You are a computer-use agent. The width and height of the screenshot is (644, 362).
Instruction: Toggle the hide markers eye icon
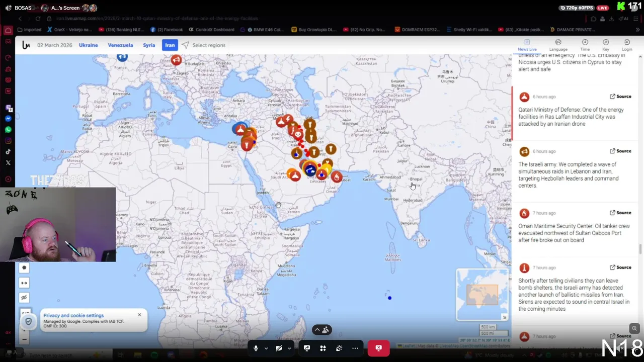[24, 298]
